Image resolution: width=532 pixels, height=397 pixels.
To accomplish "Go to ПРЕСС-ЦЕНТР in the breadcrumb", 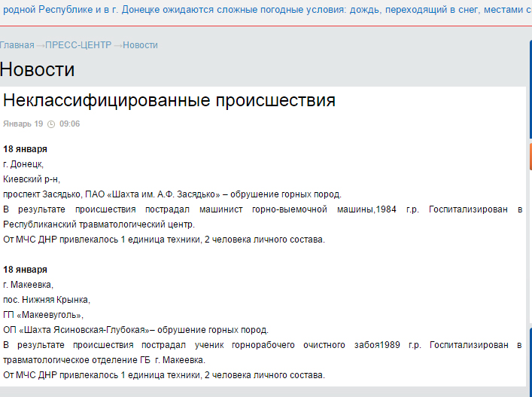I will pyautogui.click(x=78, y=45).
